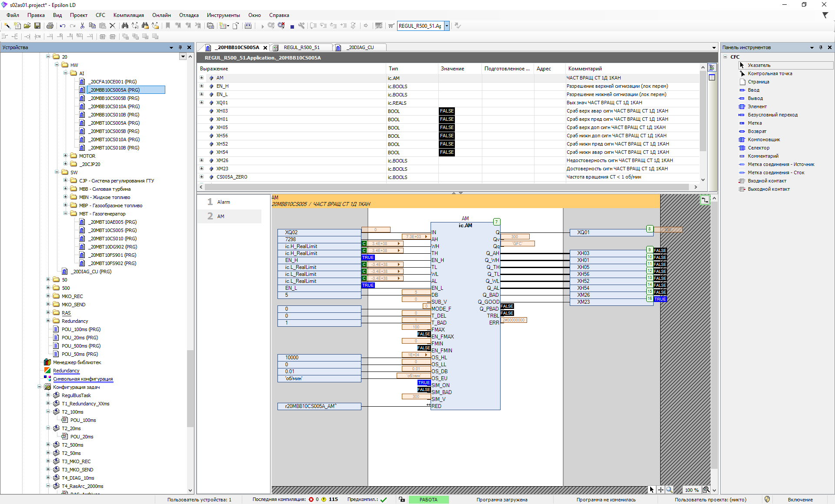The width and height of the screenshot is (835, 504).
Task: Click the 100 % zoom level field
Action: pos(691,490)
